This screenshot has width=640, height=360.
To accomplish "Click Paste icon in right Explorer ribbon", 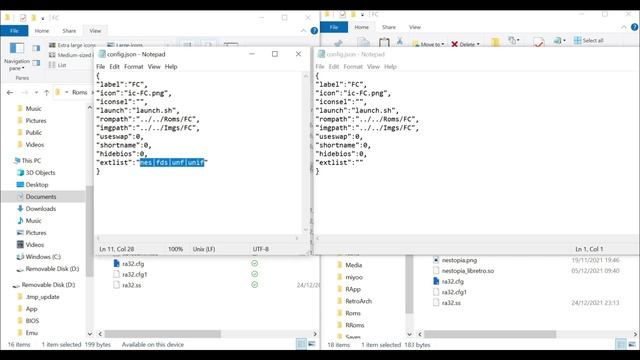I will pos(384,42).
